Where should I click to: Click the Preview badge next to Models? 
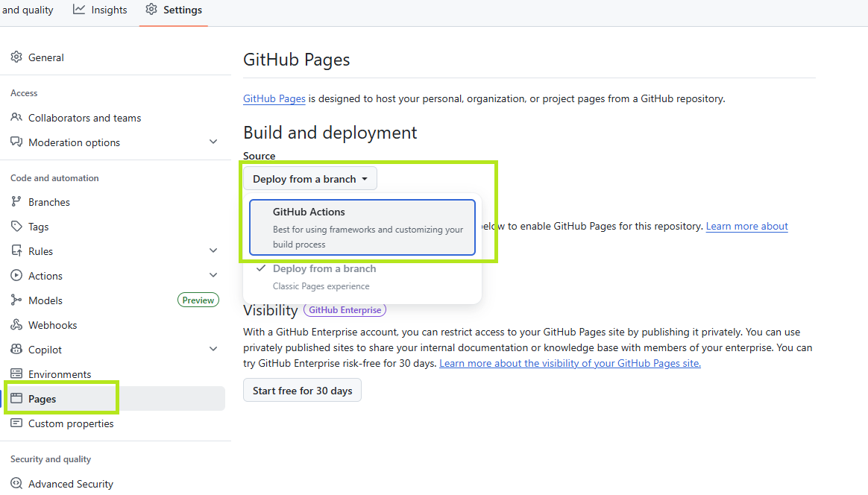[x=198, y=300]
